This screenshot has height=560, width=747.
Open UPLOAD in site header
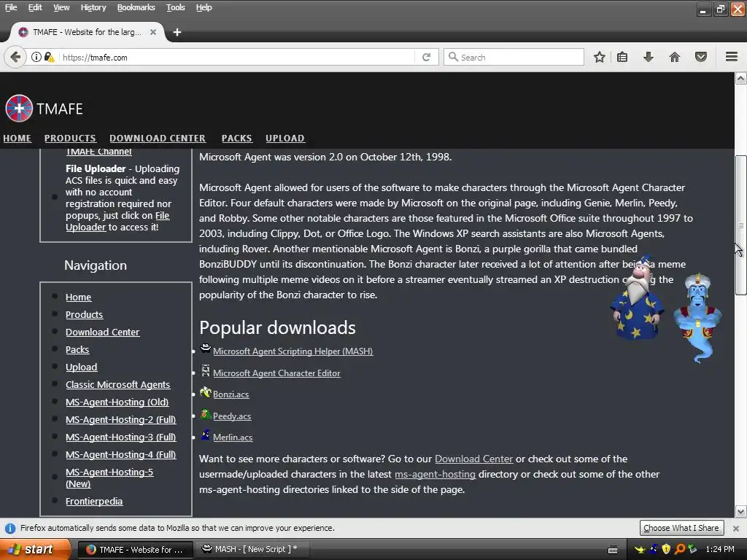285,138
